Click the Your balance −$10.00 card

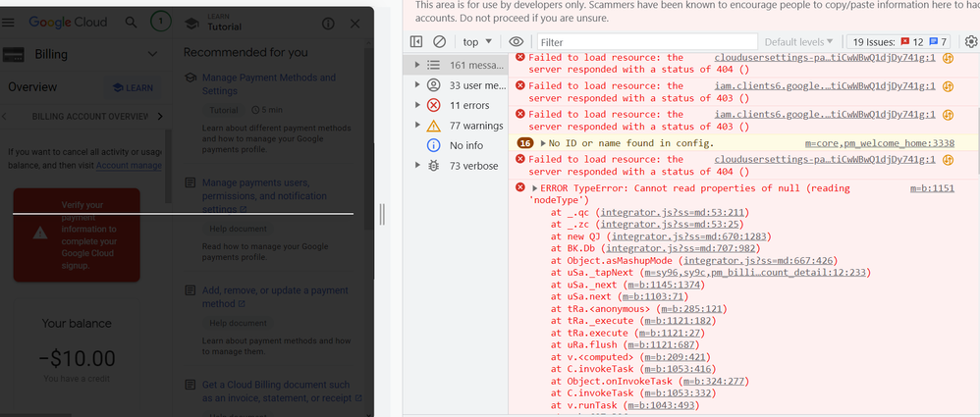tap(77, 356)
